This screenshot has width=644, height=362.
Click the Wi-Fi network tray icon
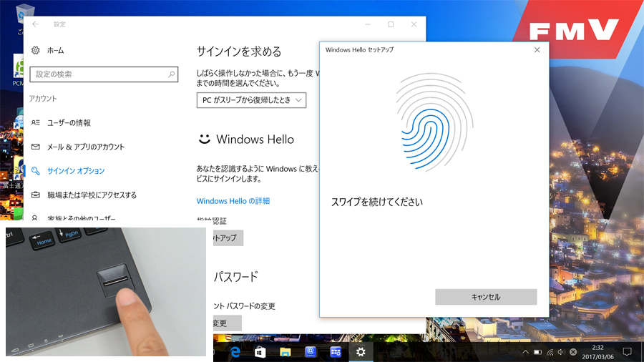click(x=550, y=352)
